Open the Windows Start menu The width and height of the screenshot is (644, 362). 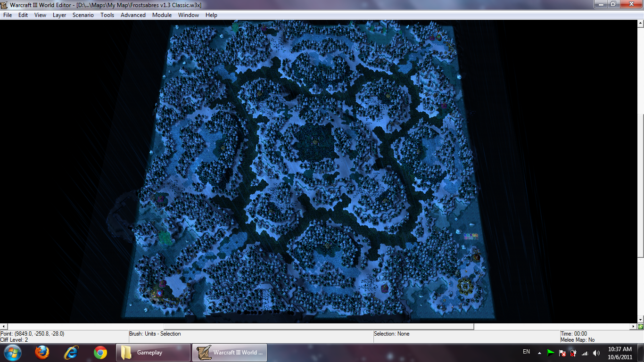pyautogui.click(x=12, y=353)
